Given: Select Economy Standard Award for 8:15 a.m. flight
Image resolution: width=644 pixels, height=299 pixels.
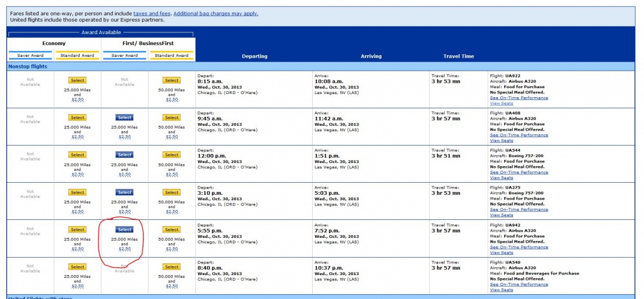Looking at the screenshot, I should [x=78, y=81].
